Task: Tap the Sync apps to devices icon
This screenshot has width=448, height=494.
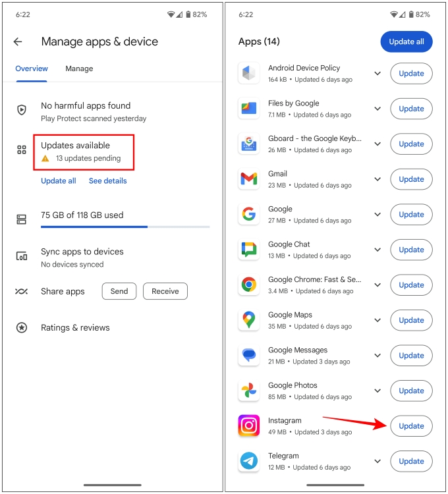Action: tap(22, 256)
